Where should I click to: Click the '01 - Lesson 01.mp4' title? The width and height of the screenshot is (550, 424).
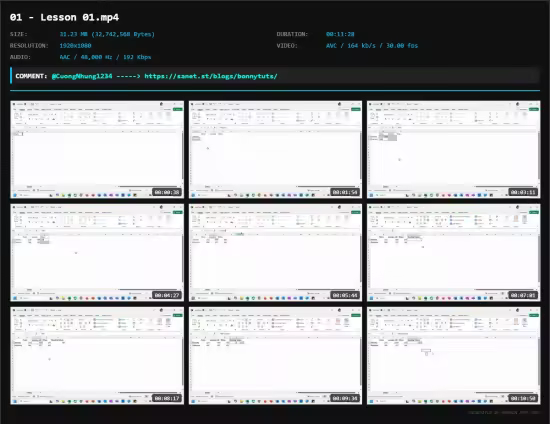65,18
